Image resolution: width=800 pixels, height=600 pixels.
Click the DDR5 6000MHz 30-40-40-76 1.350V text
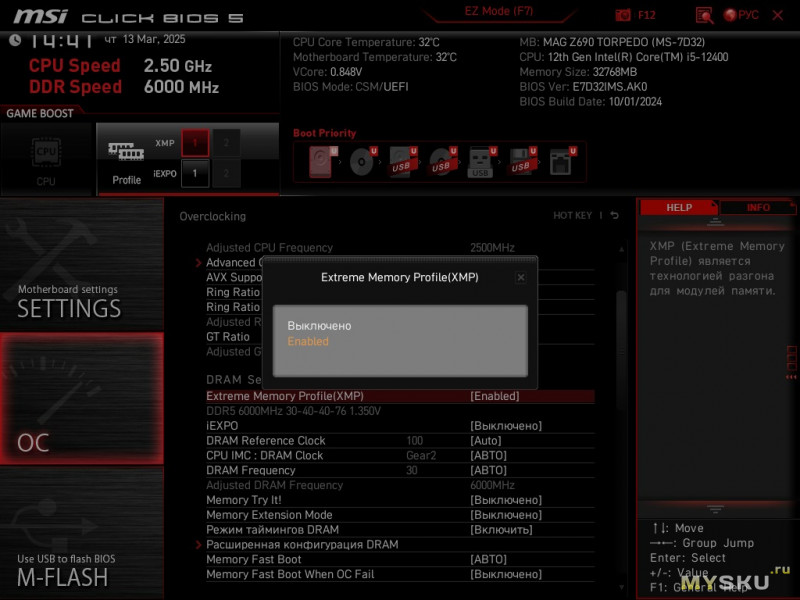click(x=293, y=411)
